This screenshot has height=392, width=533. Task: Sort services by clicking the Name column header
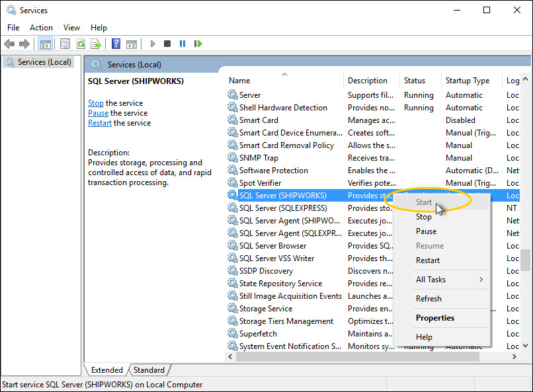[239, 80]
